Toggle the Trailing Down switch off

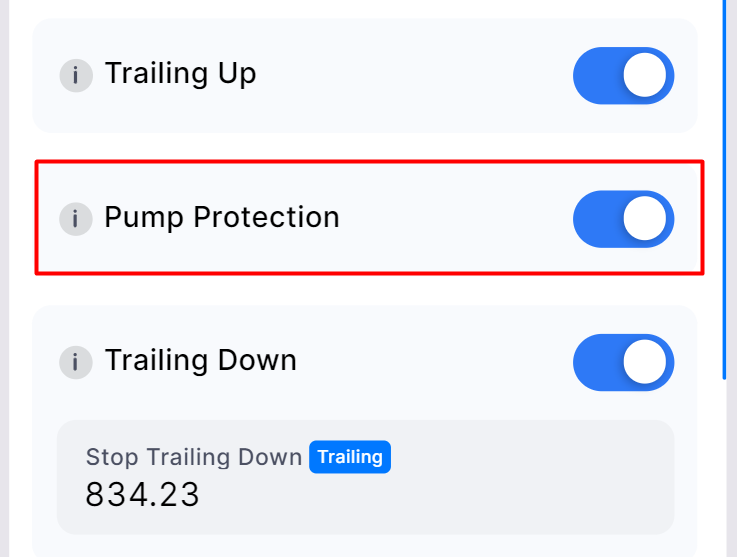pos(623,362)
